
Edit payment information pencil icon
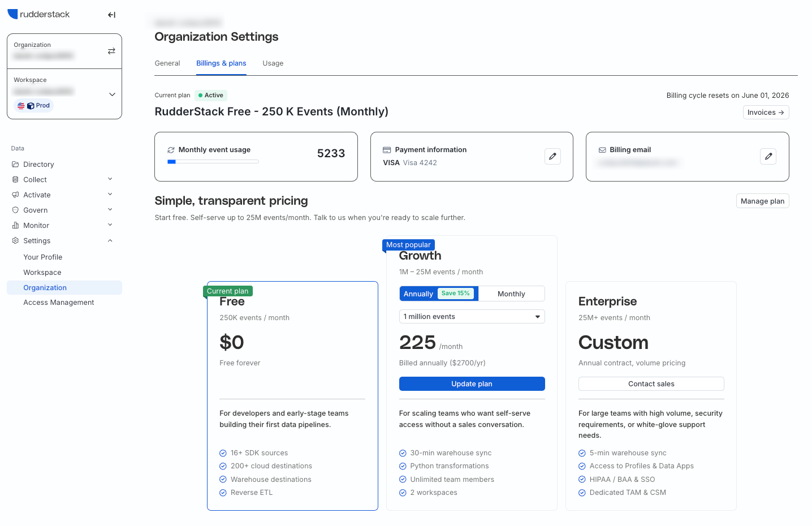[x=552, y=157]
